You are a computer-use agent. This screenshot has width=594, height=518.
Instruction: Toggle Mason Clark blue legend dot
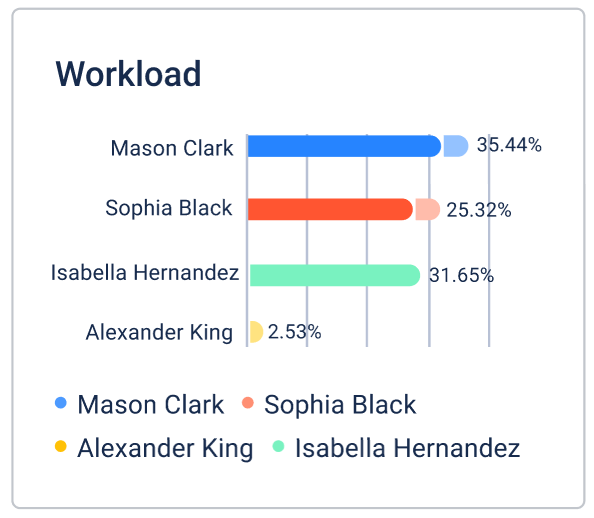[61, 402]
